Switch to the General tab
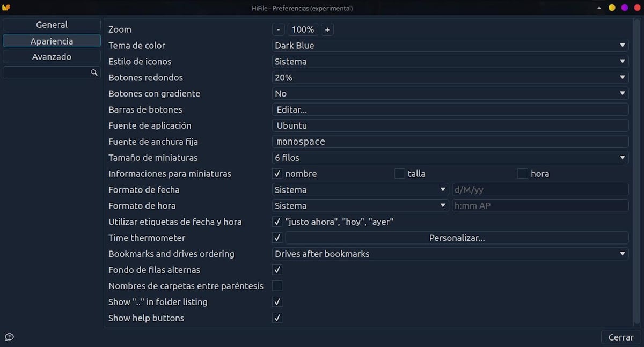This screenshot has height=347, width=644. [52, 25]
